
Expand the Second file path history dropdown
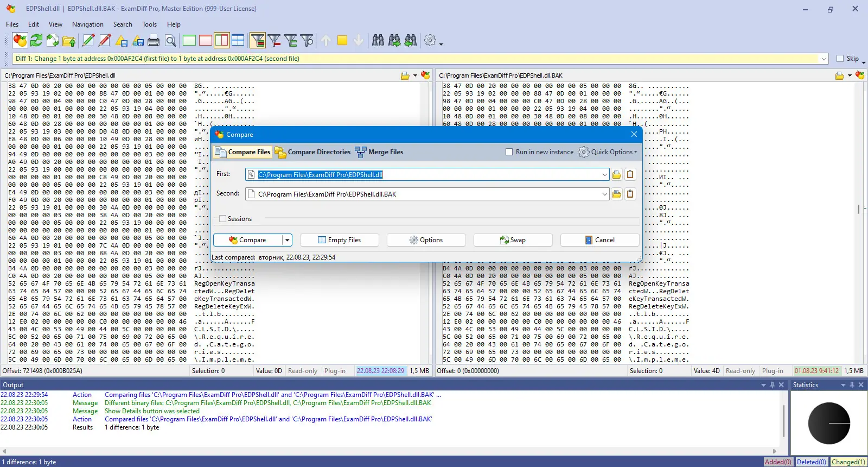(604, 194)
